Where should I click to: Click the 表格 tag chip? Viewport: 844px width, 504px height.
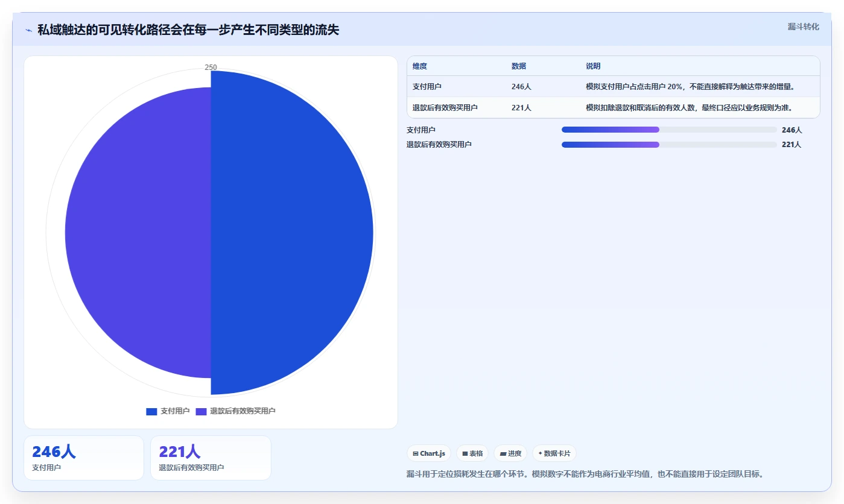pos(472,453)
